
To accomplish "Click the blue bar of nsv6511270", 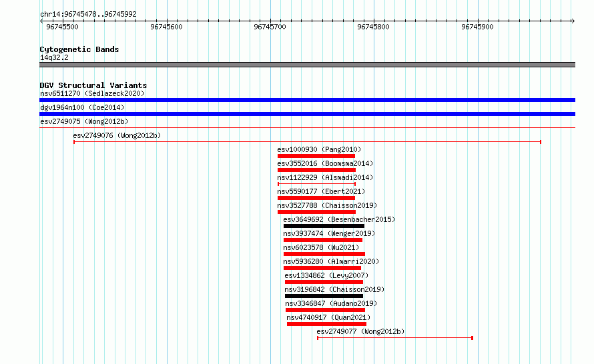I will click(307, 100).
